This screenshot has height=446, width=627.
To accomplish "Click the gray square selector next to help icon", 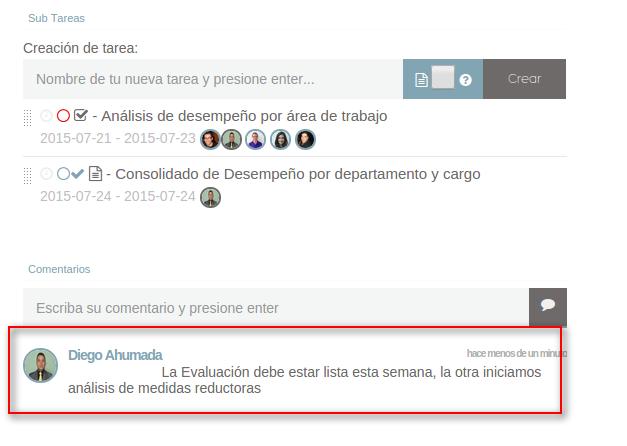I will [x=443, y=77].
